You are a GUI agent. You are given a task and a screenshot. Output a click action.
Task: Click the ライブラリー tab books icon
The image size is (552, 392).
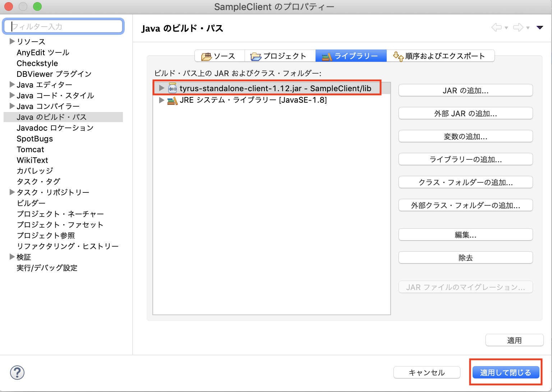pos(327,56)
